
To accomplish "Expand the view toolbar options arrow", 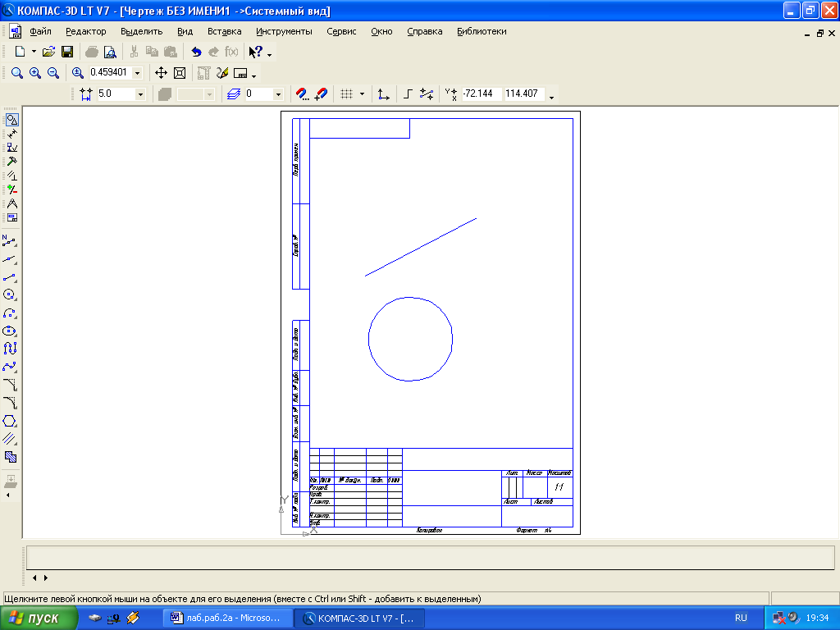I will [254, 76].
